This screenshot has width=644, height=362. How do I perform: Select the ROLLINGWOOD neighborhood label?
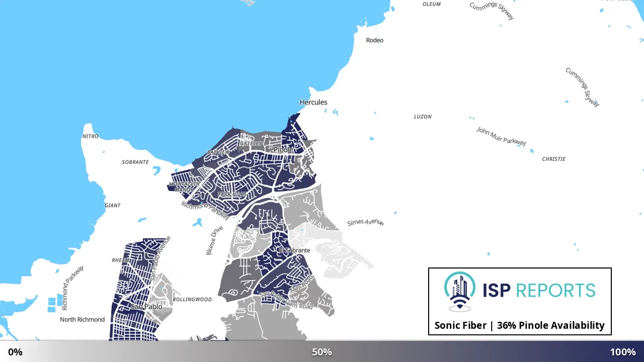click(192, 300)
